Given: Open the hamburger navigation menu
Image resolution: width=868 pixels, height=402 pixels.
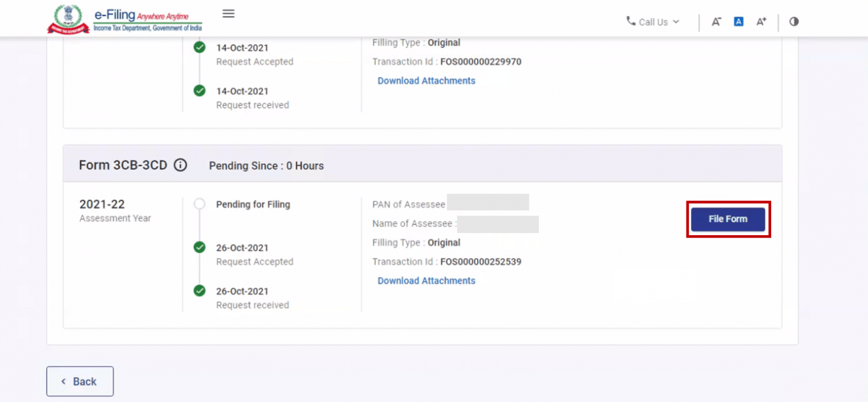Looking at the screenshot, I should click(228, 14).
